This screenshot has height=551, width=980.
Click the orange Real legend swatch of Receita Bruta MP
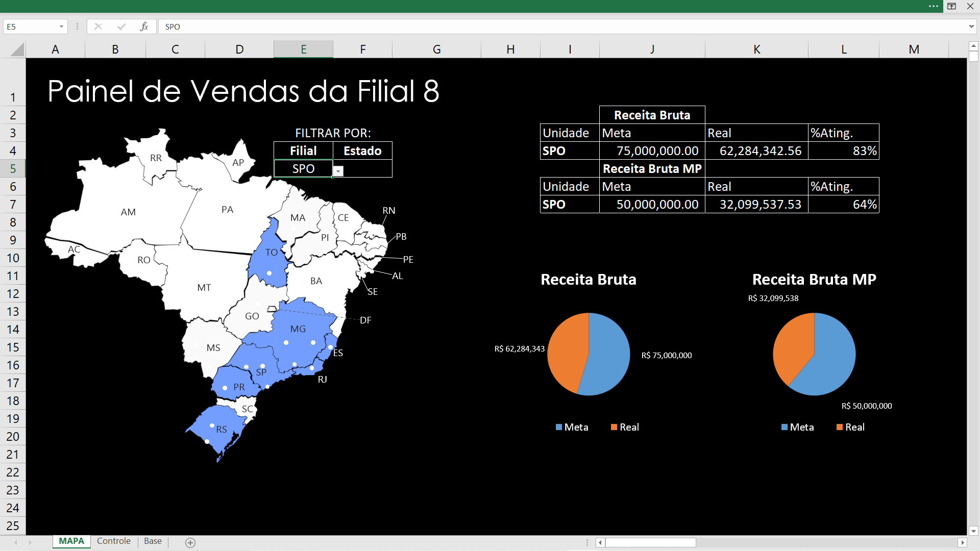click(840, 428)
